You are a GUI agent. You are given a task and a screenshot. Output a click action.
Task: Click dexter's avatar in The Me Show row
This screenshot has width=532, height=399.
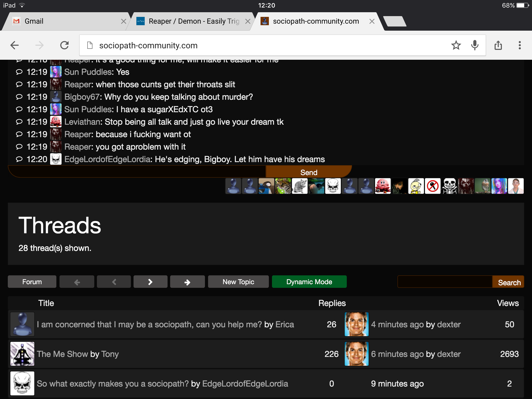click(357, 354)
